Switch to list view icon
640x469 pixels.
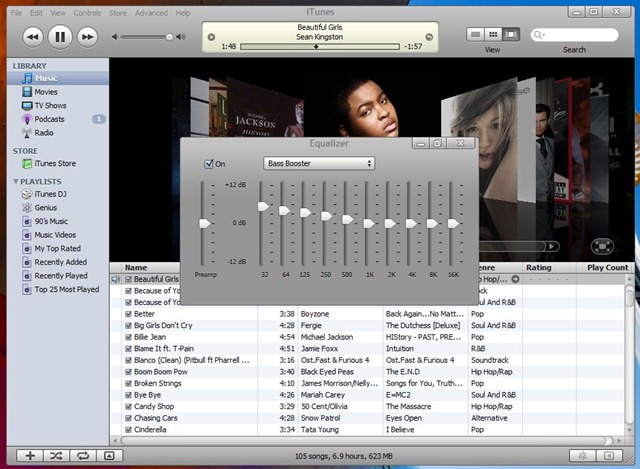[475, 35]
